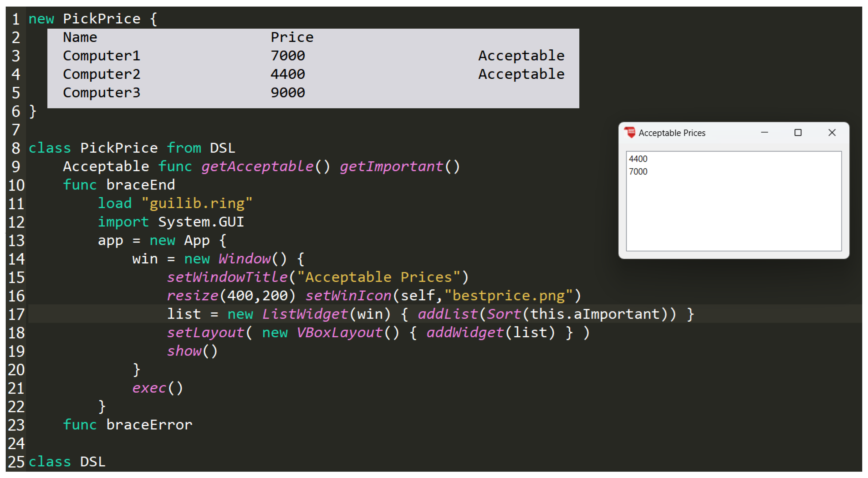Close the Acceptable Prices window

[x=832, y=132]
